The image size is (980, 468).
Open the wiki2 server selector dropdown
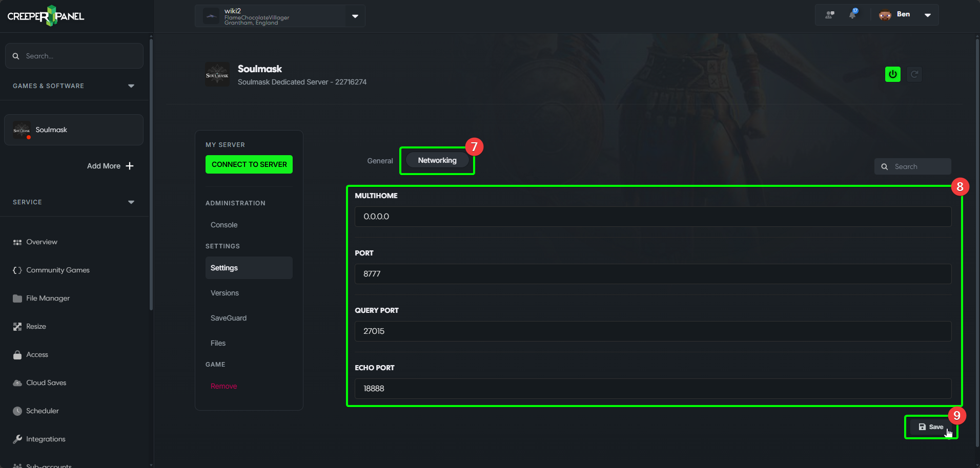coord(355,16)
